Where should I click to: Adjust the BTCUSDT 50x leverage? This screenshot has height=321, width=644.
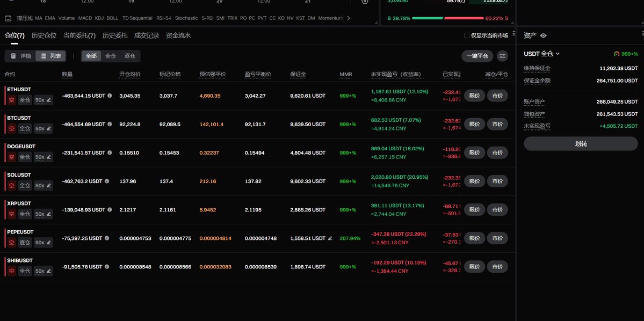click(43, 128)
